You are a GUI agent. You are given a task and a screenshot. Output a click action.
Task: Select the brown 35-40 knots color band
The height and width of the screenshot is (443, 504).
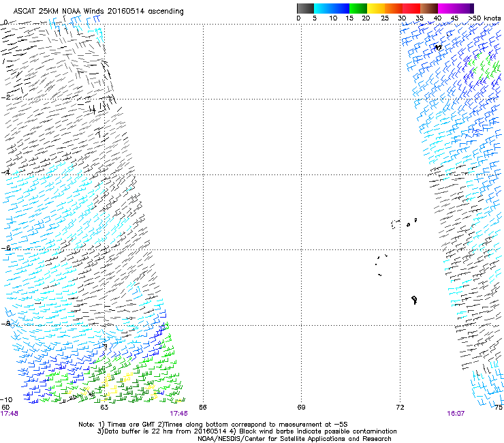tap(429, 8)
